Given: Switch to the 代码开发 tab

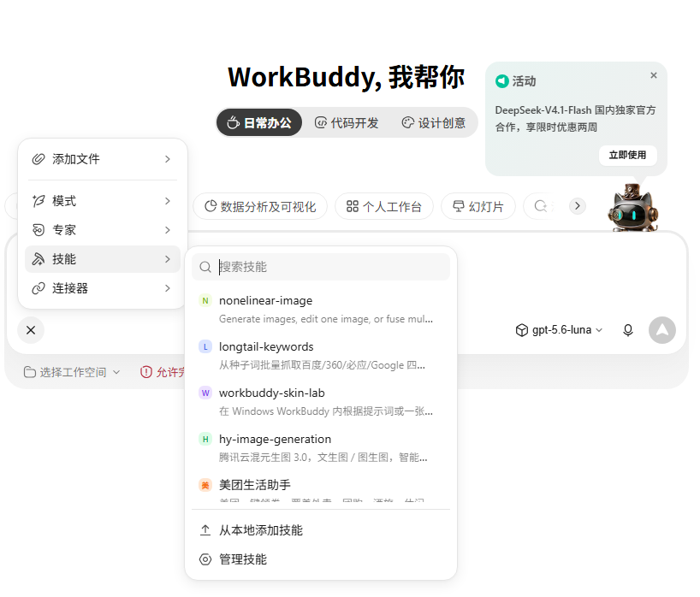Looking at the screenshot, I should (x=347, y=122).
